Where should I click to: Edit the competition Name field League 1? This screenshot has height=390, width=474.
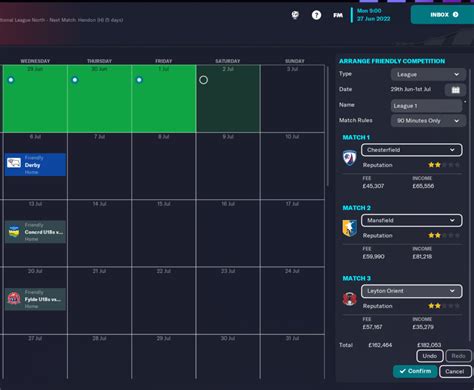click(426, 106)
